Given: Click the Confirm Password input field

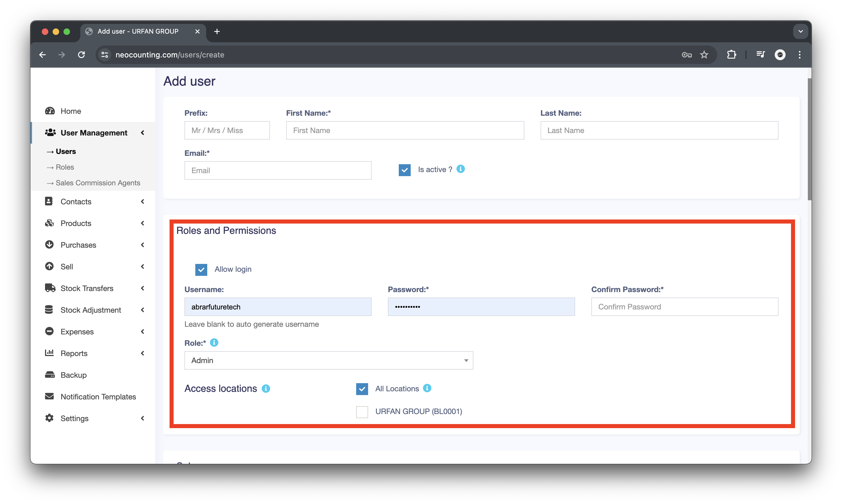Looking at the screenshot, I should [684, 307].
